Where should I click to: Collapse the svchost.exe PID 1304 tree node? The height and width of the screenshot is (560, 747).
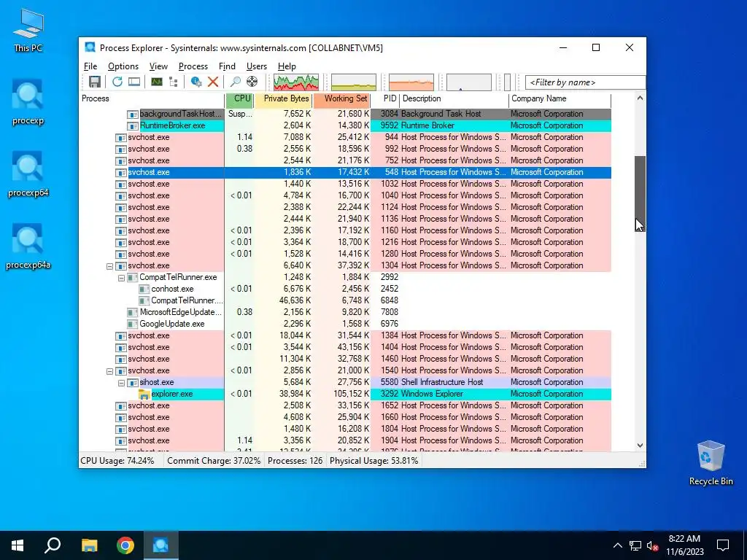pyautogui.click(x=109, y=266)
